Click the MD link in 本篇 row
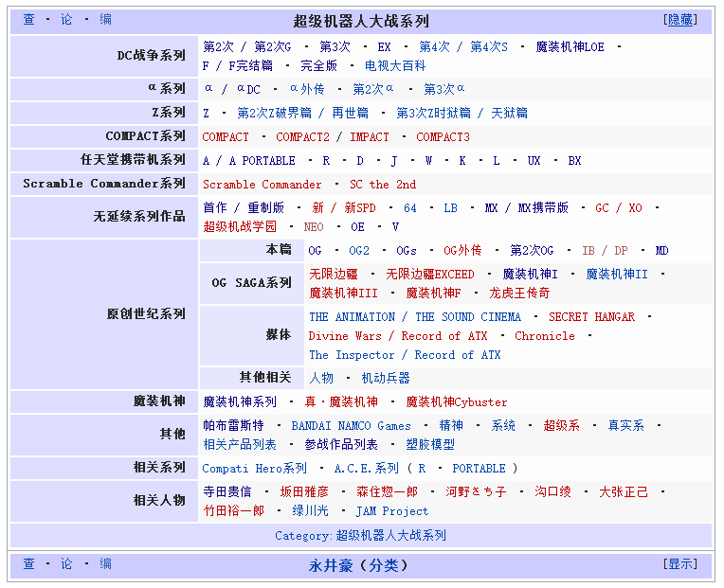 (661, 250)
